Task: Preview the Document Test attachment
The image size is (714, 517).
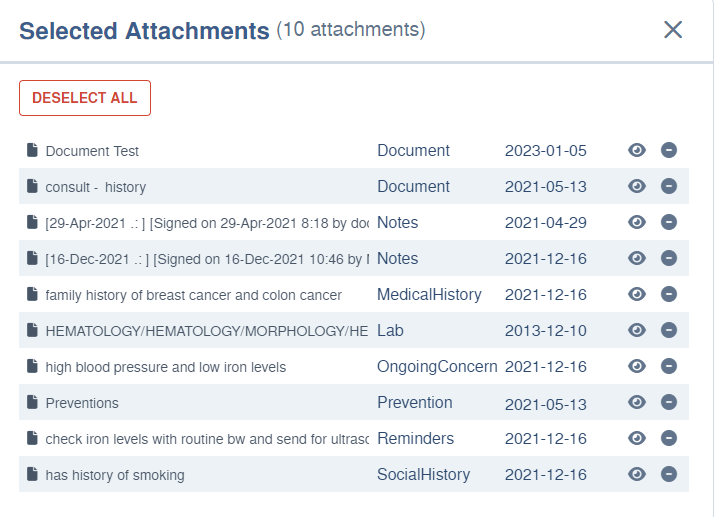Action: click(x=637, y=150)
